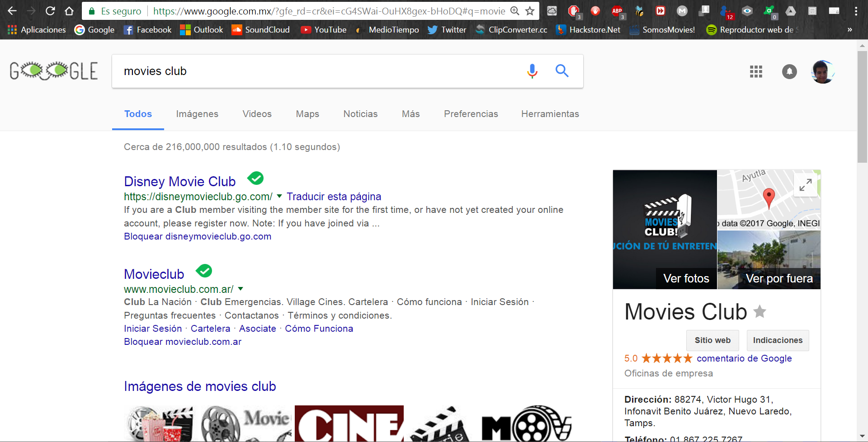The image size is (868, 442).
Task: Bookmark page with the star icon
Action: (530, 11)
